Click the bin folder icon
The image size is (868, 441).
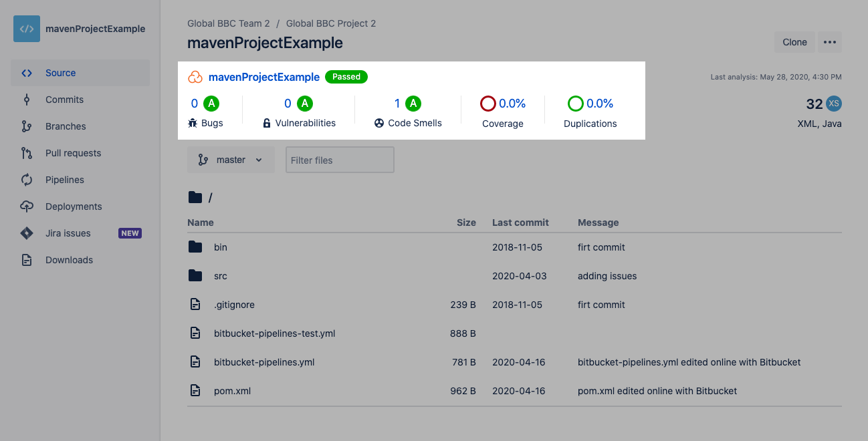pyautogui.click(x=195, y=247)
